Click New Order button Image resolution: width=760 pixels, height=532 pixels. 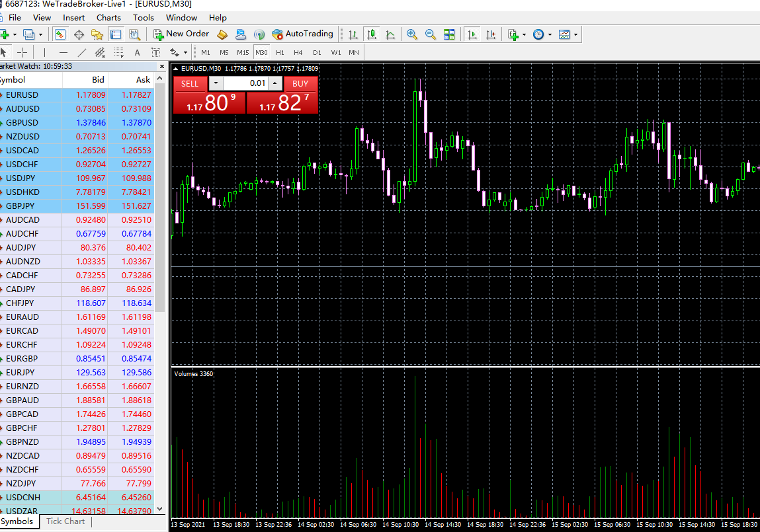(x=181, y=34)
